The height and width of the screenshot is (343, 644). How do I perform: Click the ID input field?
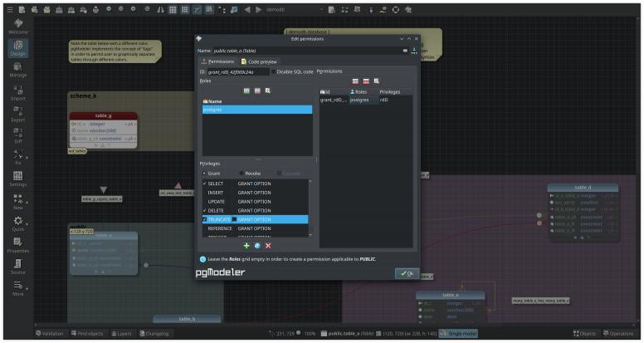click(238, 72)
